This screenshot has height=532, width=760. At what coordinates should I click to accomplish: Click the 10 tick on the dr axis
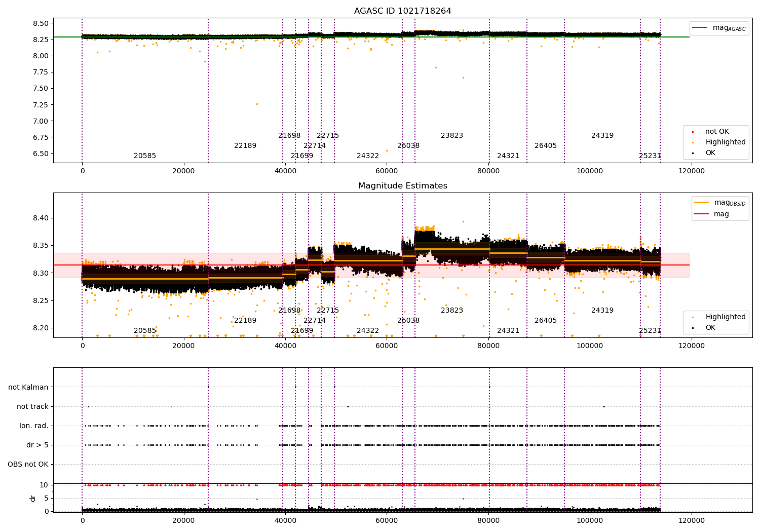tap(44, 485)
